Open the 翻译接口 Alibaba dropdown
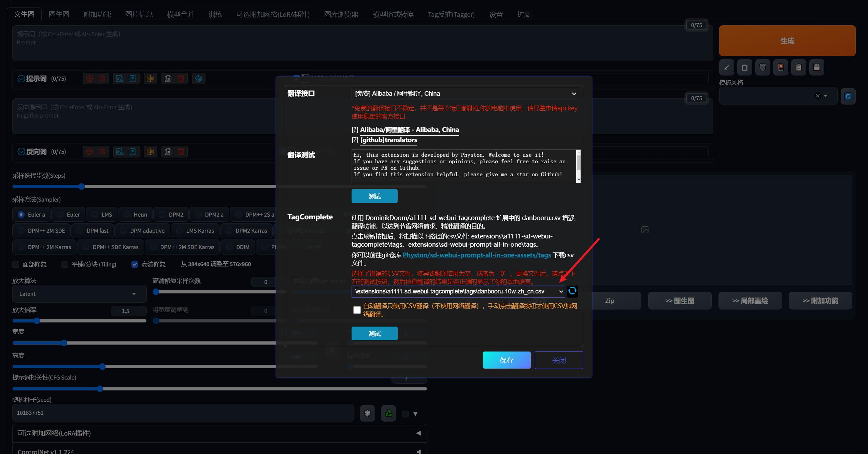 click(465, 94)
